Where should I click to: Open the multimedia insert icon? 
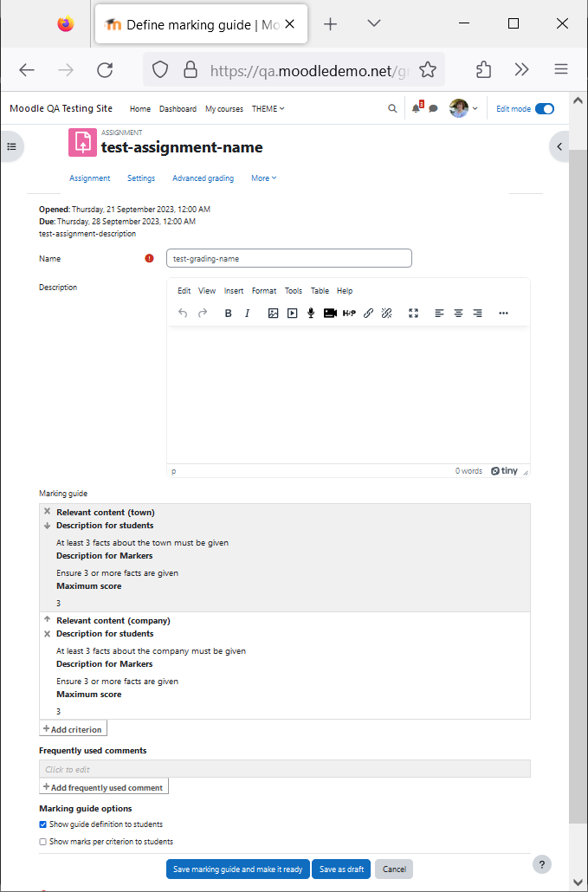coord(293,313)
